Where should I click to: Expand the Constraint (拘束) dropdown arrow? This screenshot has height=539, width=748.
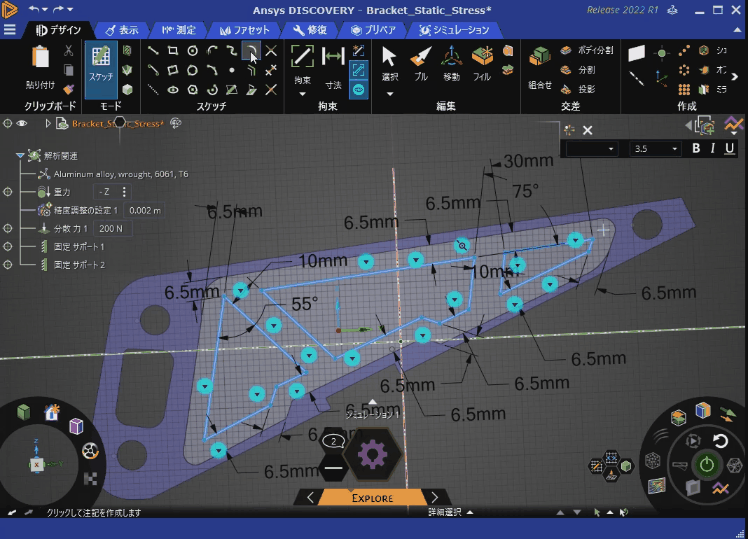point(302,94)
